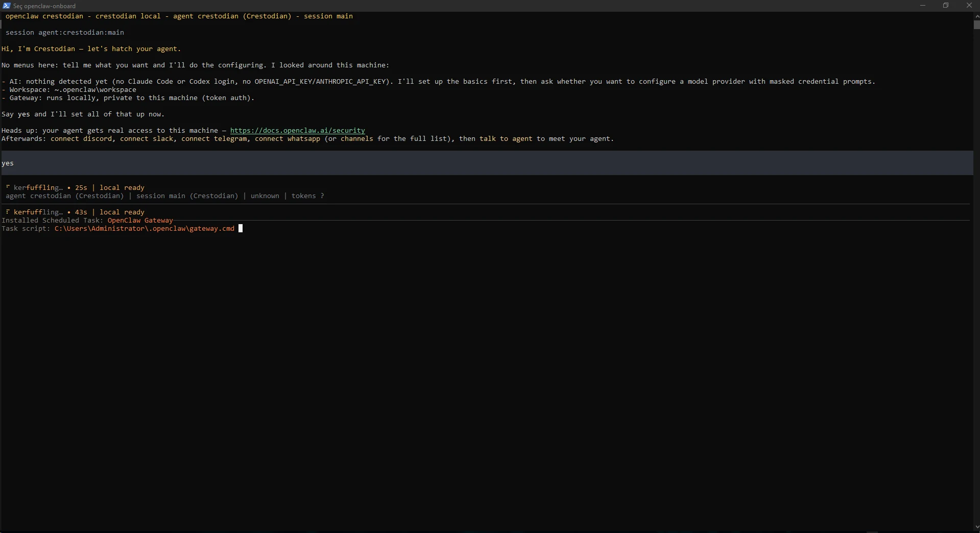This screenshot has width=980, height=533.
Task: Close the openclaw-onboard terminal window
Action: point(969,6)
